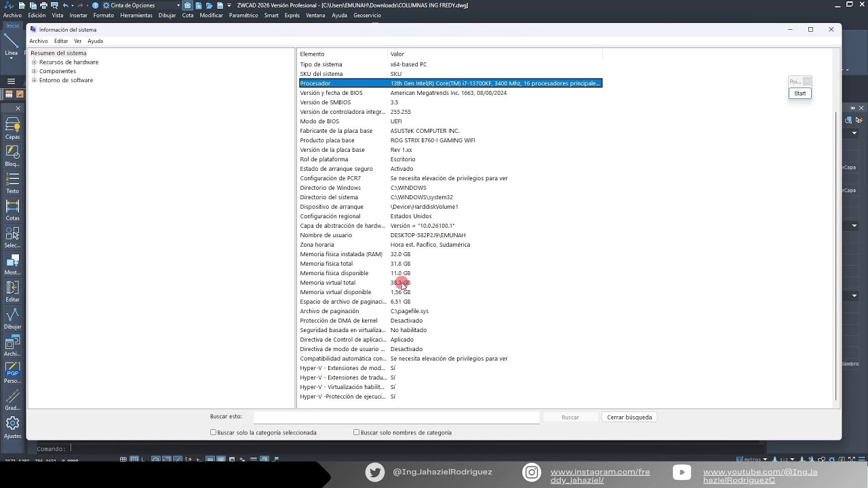Click the Cerrar búsqueda button

coord(629,418)
